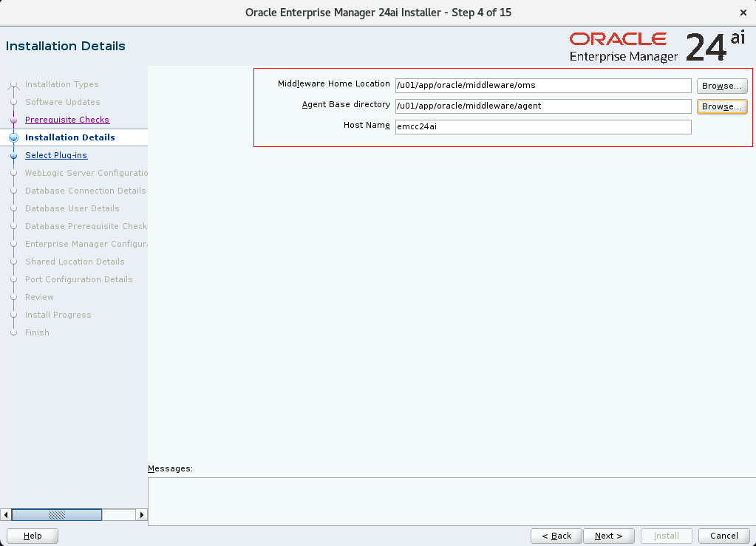Screen dimensions: 756x546
Task: Click Shared Location Details step
Action: (x=75, y=262)
